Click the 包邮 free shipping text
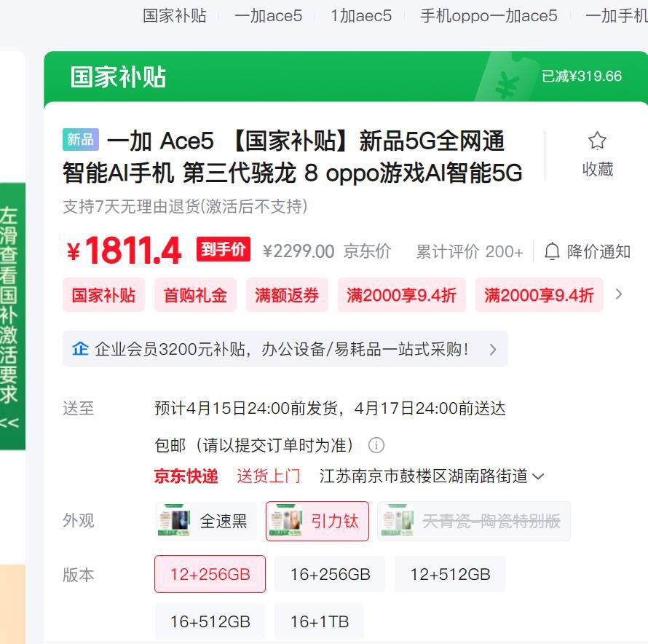Image resolution: width=648 pixels, height=644 pixels. (x=254, y=445)
